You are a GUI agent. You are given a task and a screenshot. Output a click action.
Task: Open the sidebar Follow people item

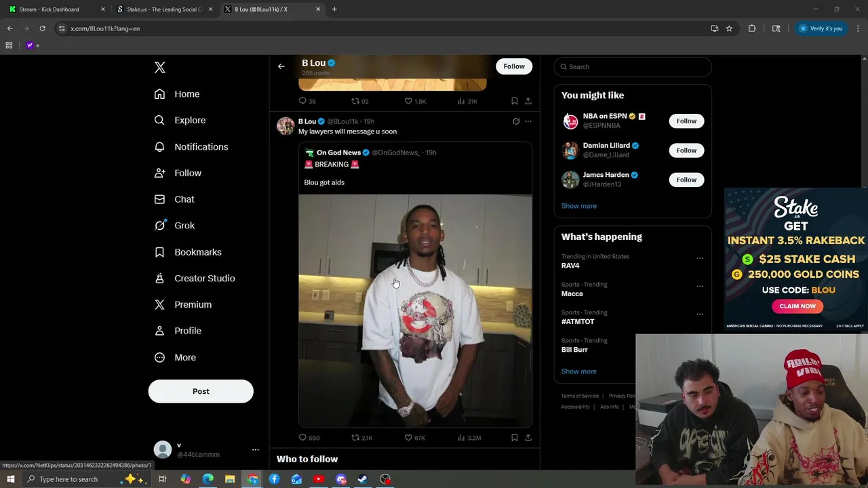178,174
